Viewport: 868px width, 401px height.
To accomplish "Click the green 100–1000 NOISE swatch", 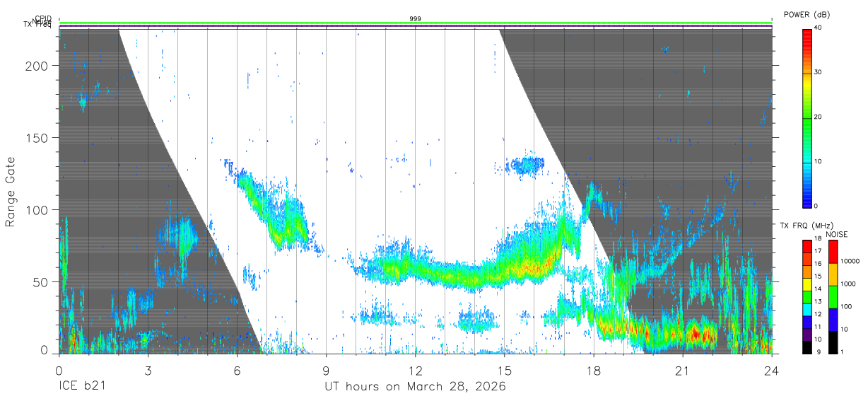I will 833,297.
